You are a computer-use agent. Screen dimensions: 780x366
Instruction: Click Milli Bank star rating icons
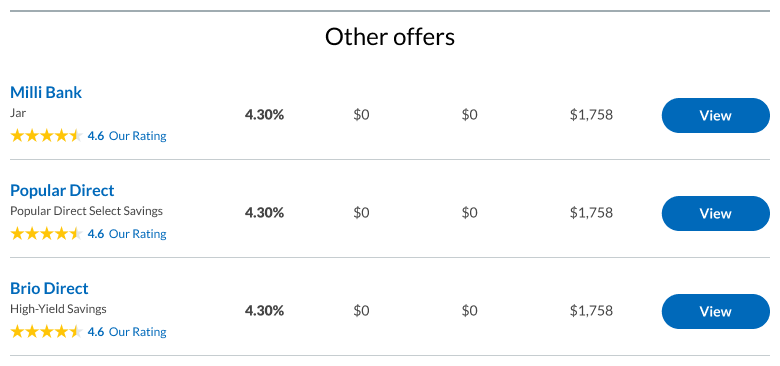click(46, 136)
